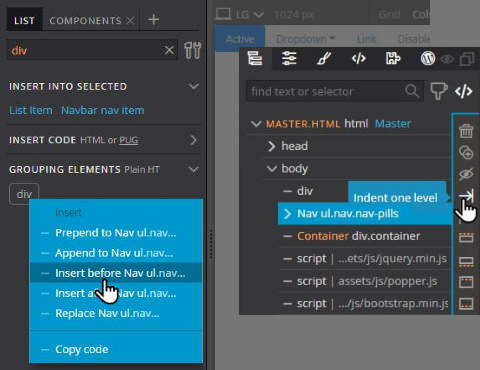
Task: Open the style brush icon
Action: (x=324, y=59)
